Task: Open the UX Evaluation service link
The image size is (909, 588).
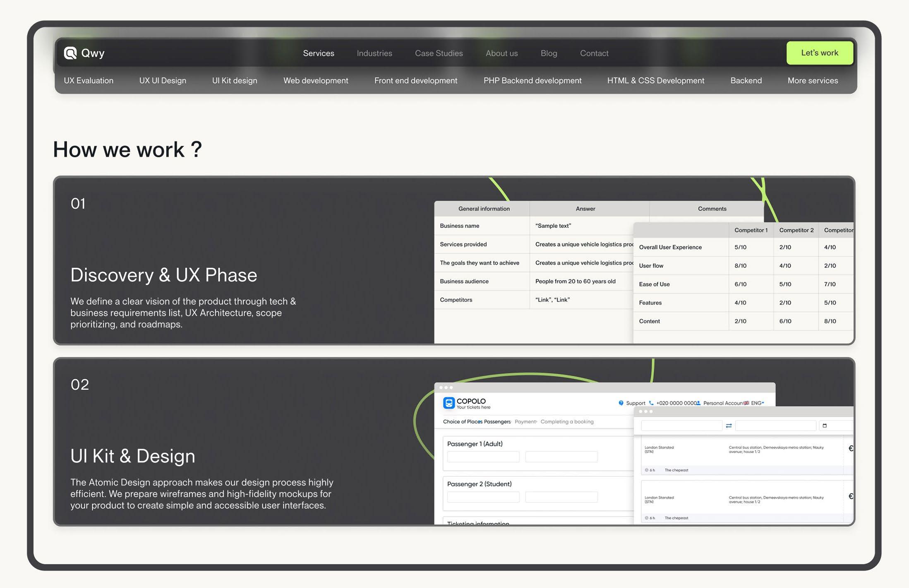Action: tap(89, 81)
